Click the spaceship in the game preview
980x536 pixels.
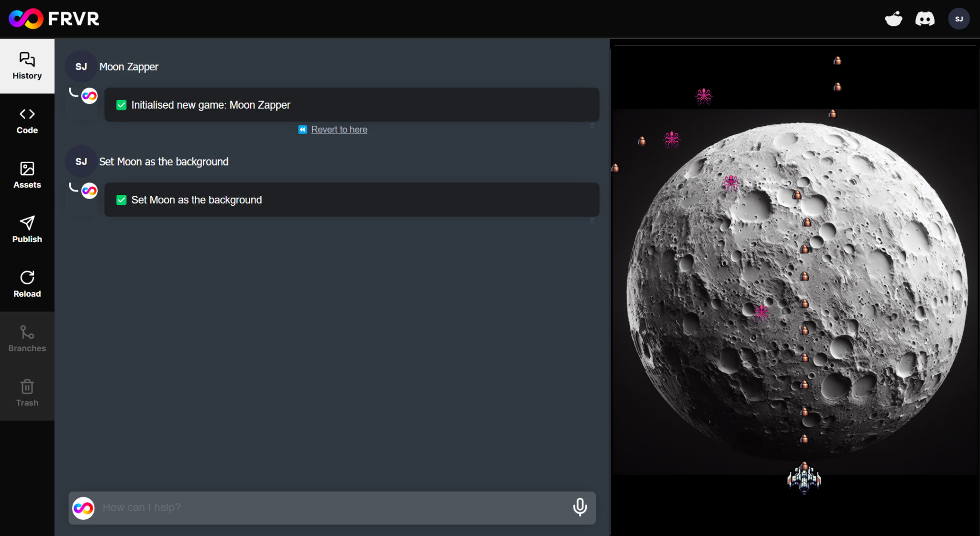click(804, 478)
